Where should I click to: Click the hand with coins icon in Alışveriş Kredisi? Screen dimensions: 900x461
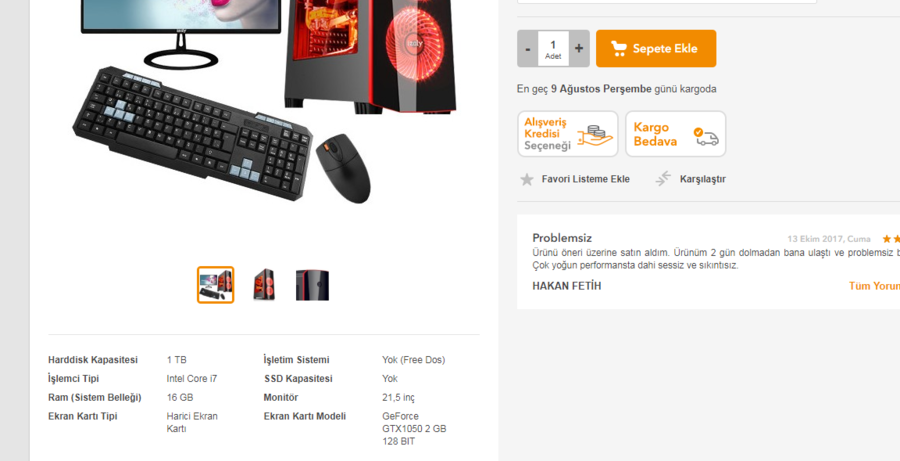click(596, 135)
